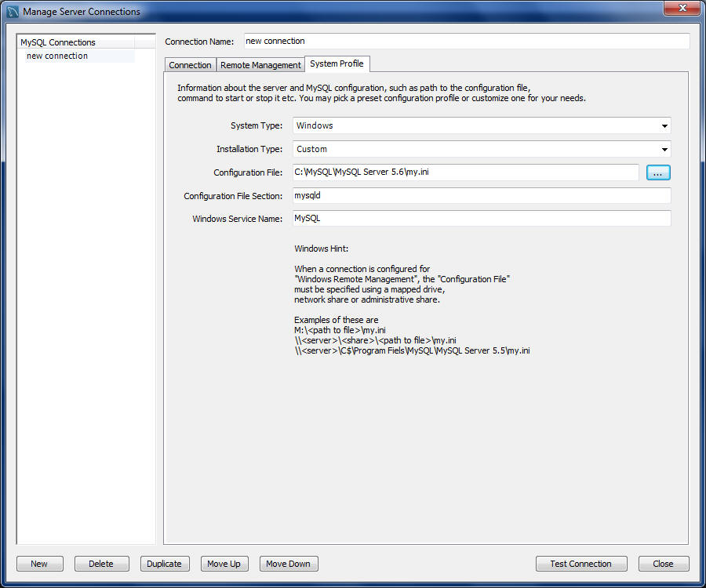Screen dimensions: 706x588
Task: Click the MySQL Workbench title bar icon
Action: (13, 12)
